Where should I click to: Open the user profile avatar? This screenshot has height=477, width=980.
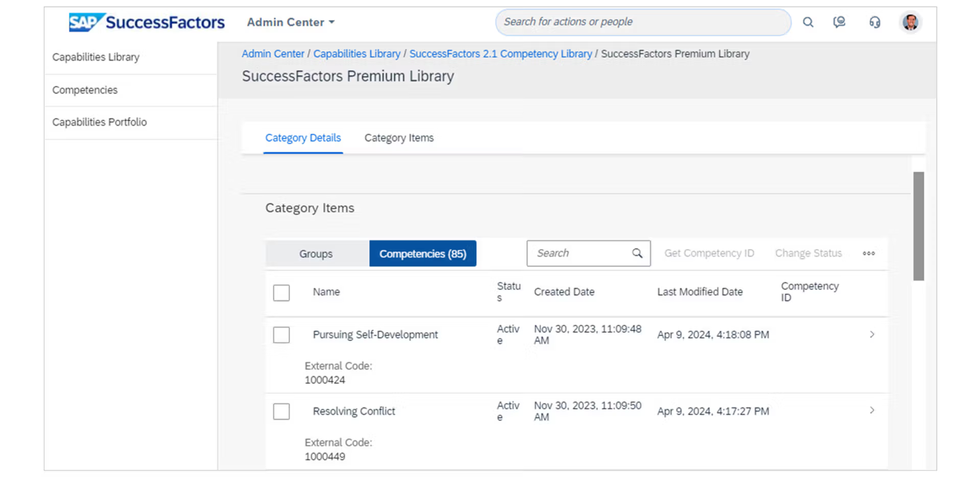[910, 22]
